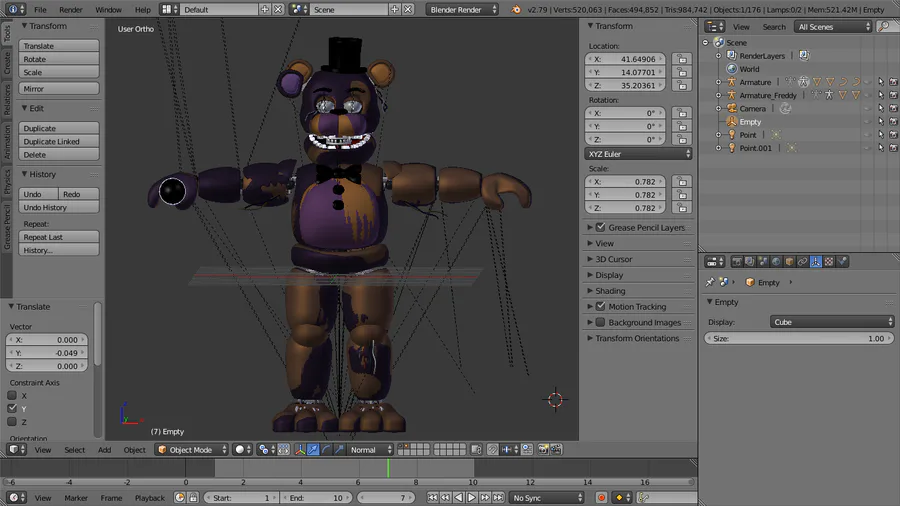900x506 pixels.
Task: Click the OpenGL render image icon
Action: [x=542, y=450]
